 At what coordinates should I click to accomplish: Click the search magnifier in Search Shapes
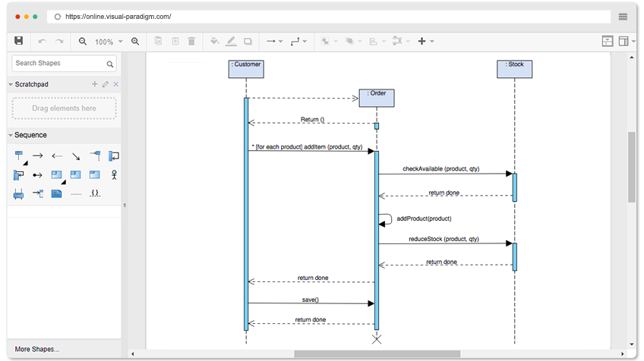[x=109, y=64]
